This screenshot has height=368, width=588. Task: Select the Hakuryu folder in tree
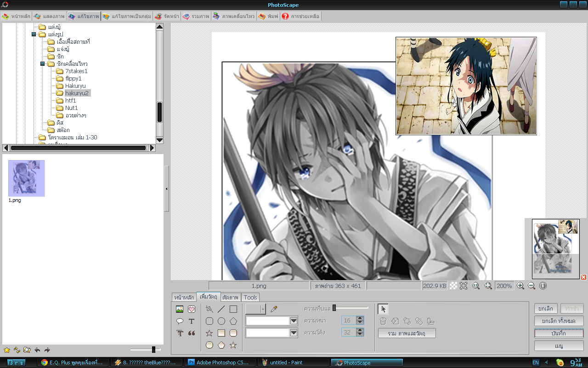pyautogui.click(x=75, y=86)
